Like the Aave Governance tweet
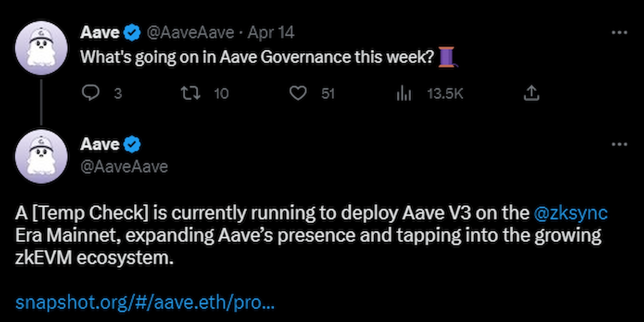This screenshot has height=322, width=644. click(298, 93)
